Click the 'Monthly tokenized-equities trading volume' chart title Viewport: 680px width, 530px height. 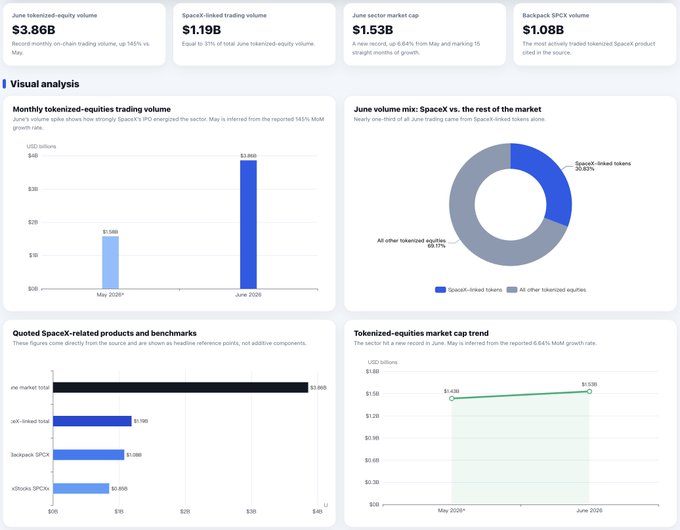(92, 109)
